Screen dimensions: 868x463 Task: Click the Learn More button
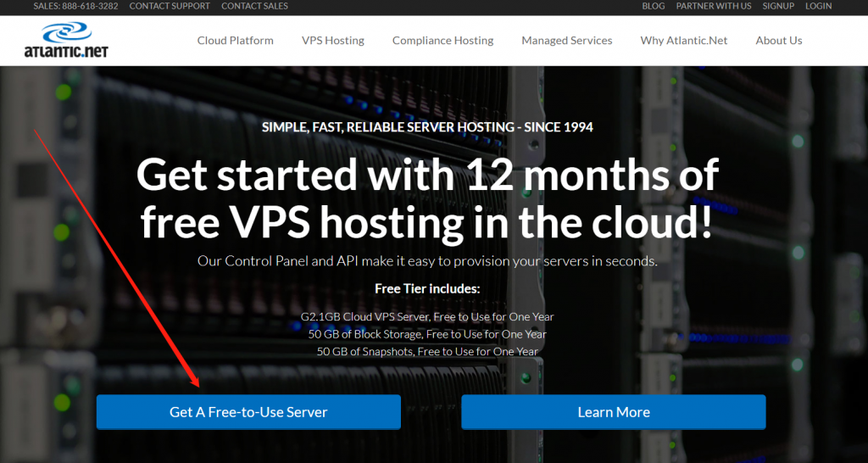614,412
